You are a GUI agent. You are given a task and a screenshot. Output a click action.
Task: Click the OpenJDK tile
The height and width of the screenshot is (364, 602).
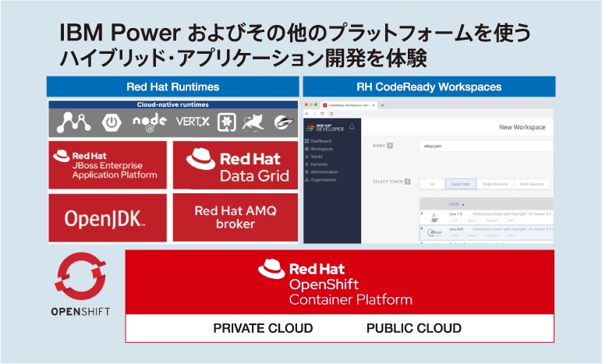108,218
